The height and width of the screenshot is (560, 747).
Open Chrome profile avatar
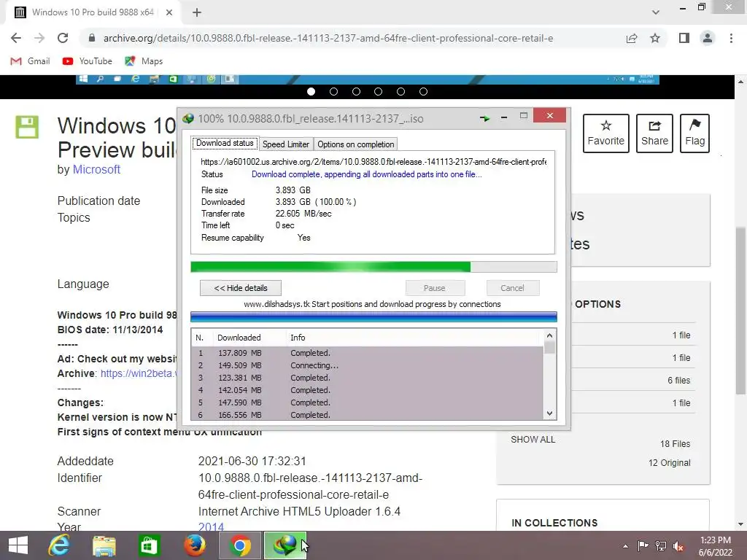708,38
